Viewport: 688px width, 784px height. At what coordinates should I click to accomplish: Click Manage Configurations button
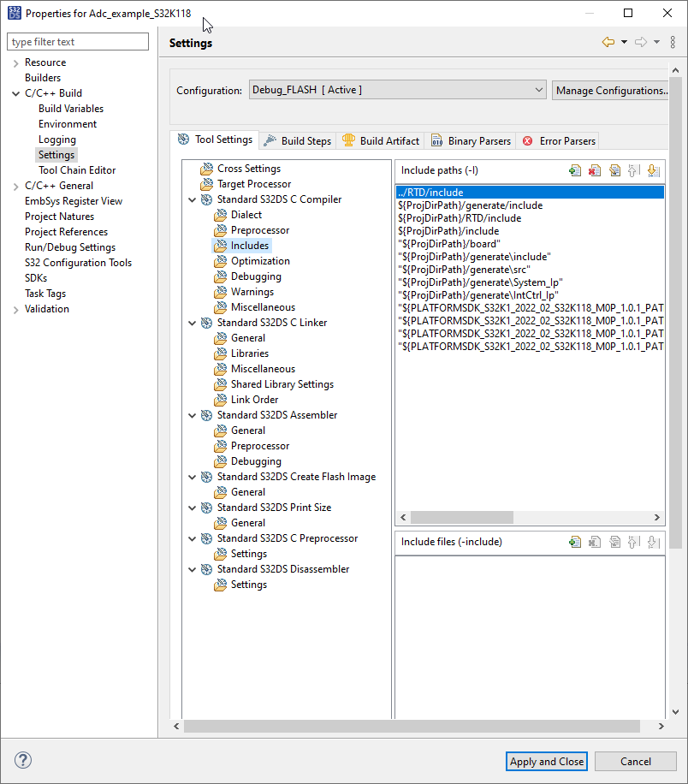coord(610,91)
